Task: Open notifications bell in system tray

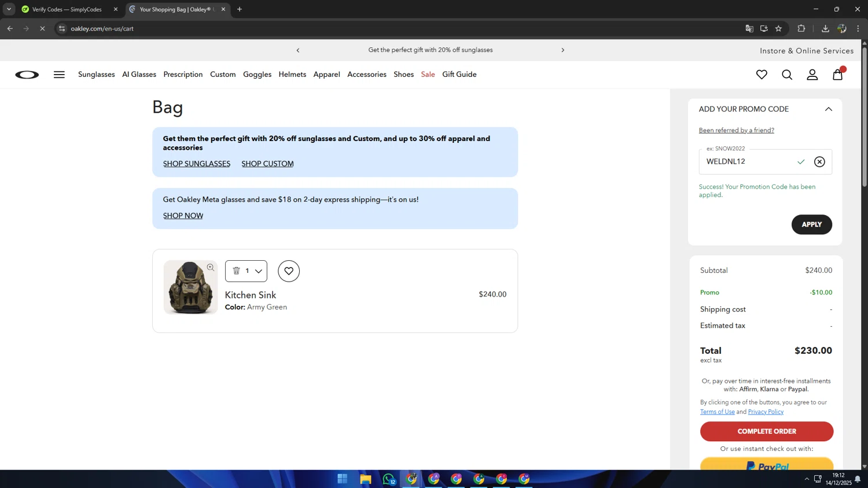Action: pyautogui.click(x=858, y=479)
